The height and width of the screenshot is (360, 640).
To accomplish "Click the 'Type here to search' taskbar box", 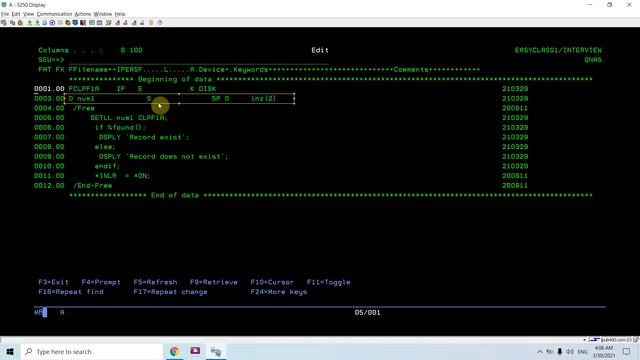I will [92, 351].
